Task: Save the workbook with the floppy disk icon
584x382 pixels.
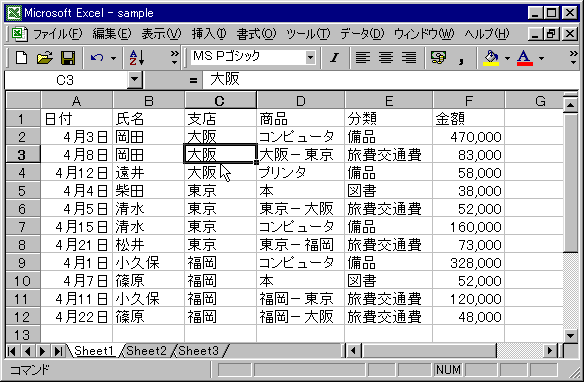Action: tap(68, 58)
